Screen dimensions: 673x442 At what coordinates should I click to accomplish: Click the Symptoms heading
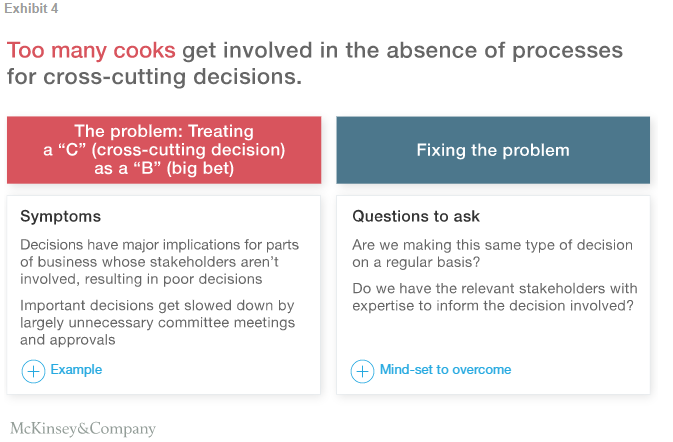[60, 216]
